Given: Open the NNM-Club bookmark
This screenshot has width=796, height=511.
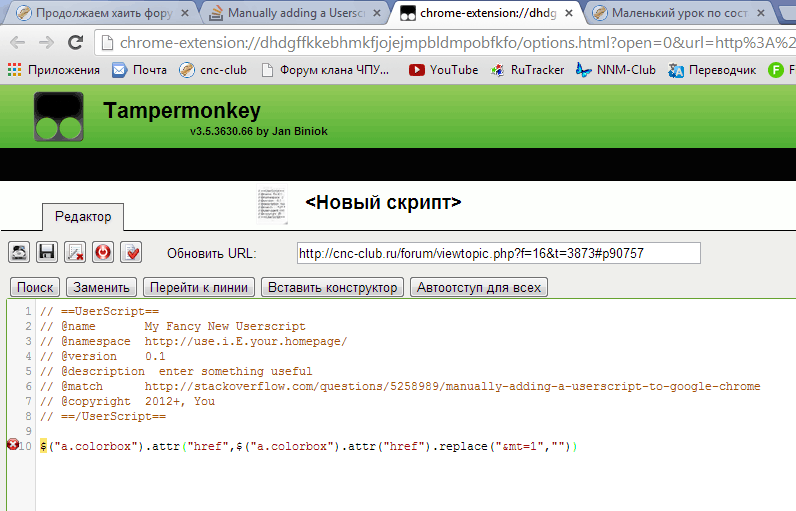Looking at the screenshot, I should (616, 70).
